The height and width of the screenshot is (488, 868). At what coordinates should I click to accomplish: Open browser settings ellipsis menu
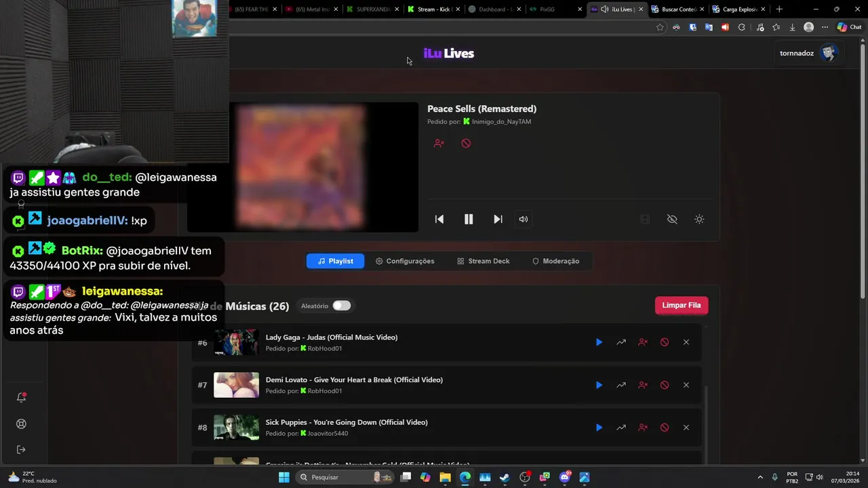[x=825, y=27]
